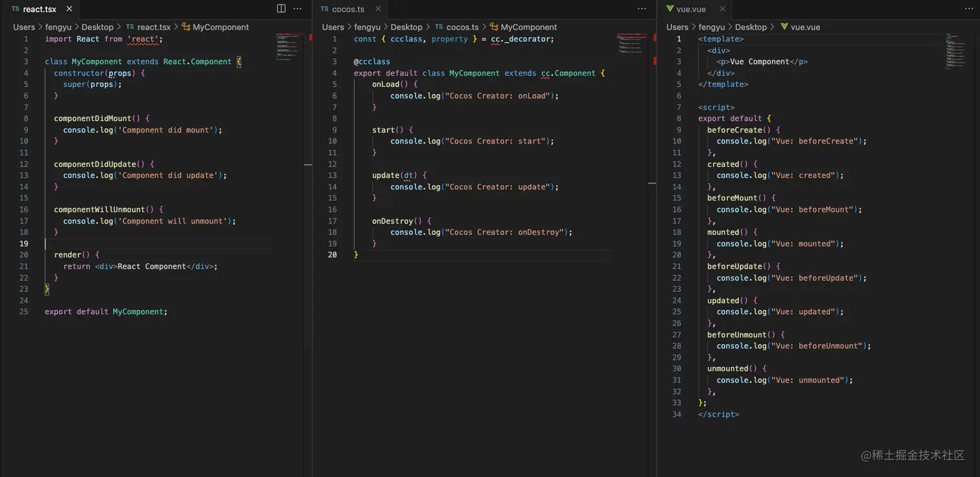
Task: Close the react.tsx tab
Action: pyautogui.click(x=69, y=9)
